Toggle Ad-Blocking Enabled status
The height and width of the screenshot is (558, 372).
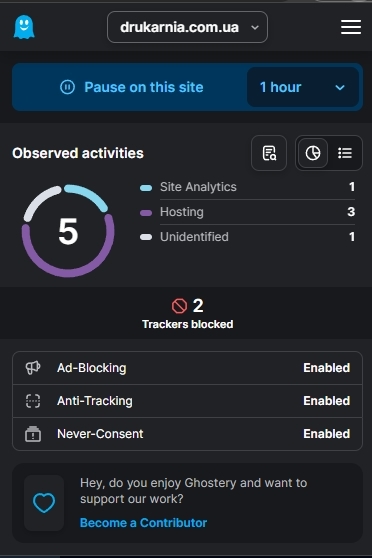pos(326,368)
